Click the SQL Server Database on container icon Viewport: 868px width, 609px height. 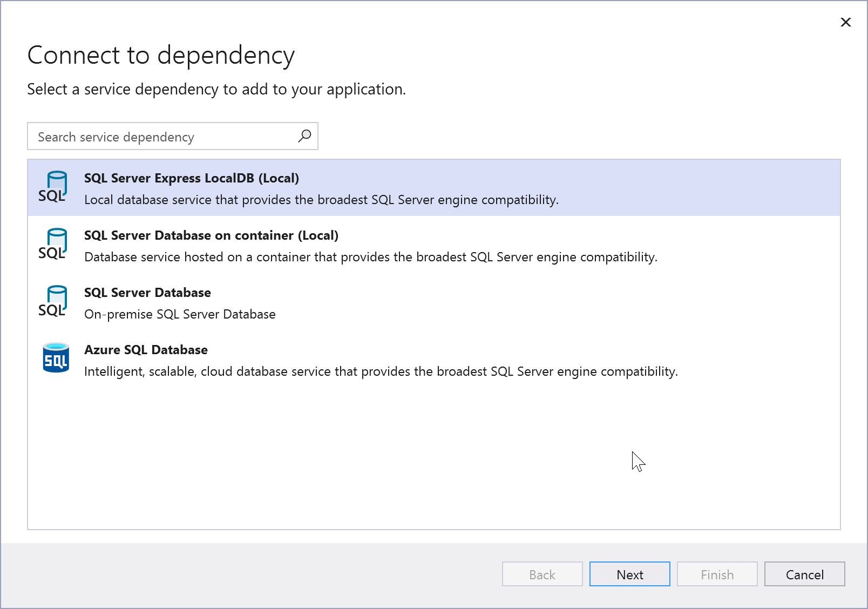coord(55,243)
